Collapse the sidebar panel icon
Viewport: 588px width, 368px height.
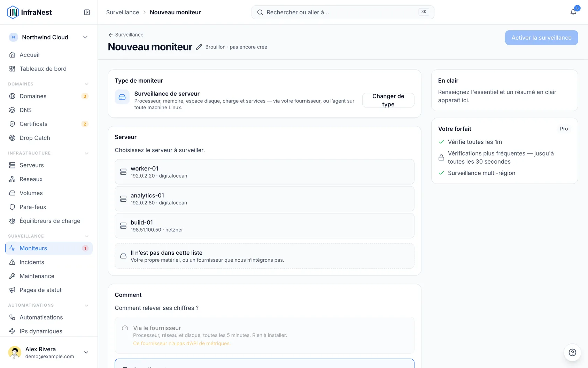87,12
